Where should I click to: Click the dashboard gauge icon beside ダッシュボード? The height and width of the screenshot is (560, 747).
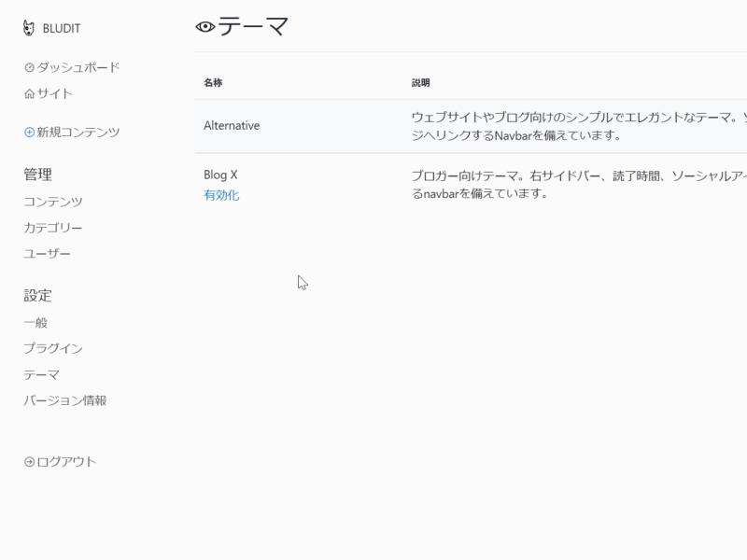pos(29,67)
